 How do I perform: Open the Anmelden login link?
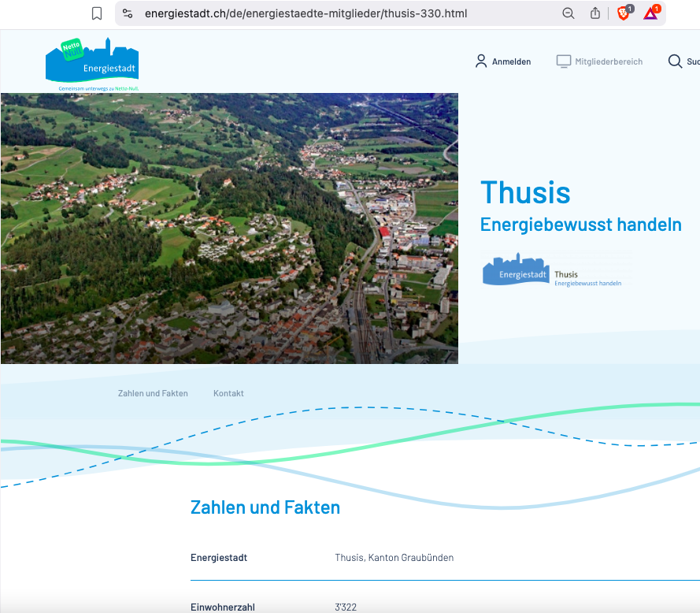511,61
